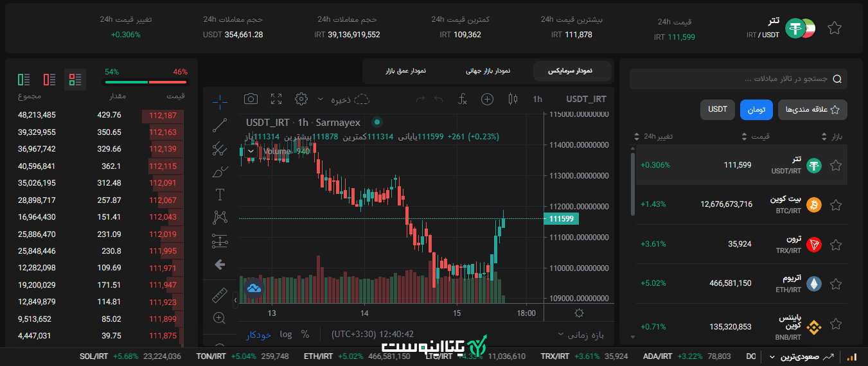868x366 pixels.
Task: Open the chart settings gear
Action: tap(301, 99)
